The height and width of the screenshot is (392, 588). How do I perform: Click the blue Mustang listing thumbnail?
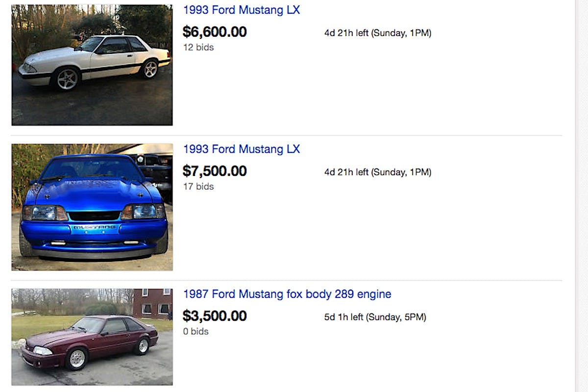point(92,207)
